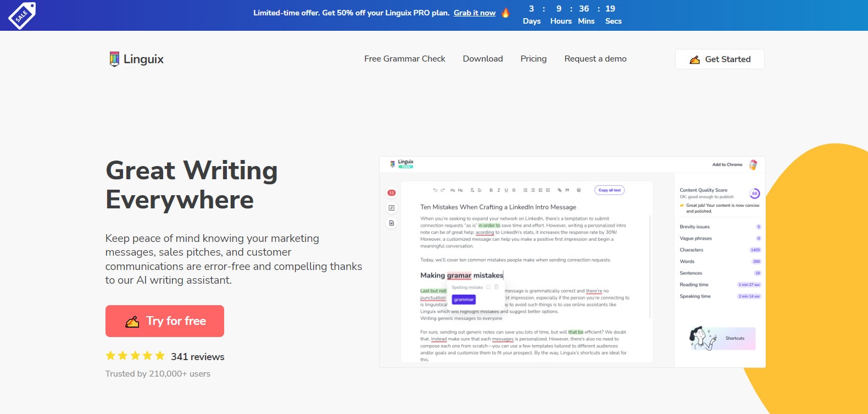
Task: Go to the Pricing page
Action: tap(533, 59)
